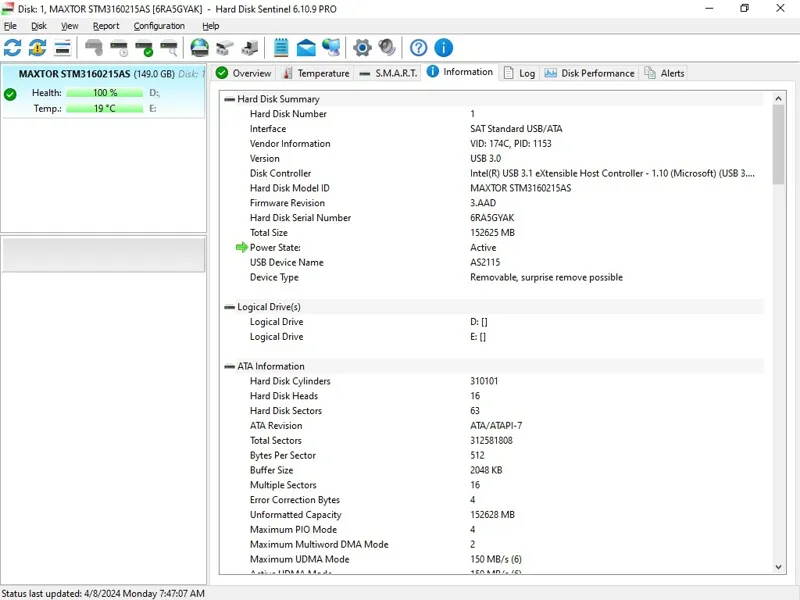800x600 pixels.
Task: Click the green arrow beside Power State
Action: [242, 247]
